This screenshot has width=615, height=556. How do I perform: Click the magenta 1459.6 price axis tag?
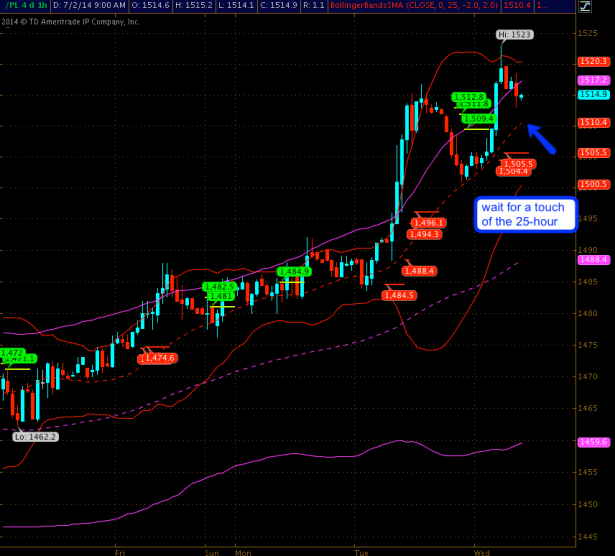[593, 441]
